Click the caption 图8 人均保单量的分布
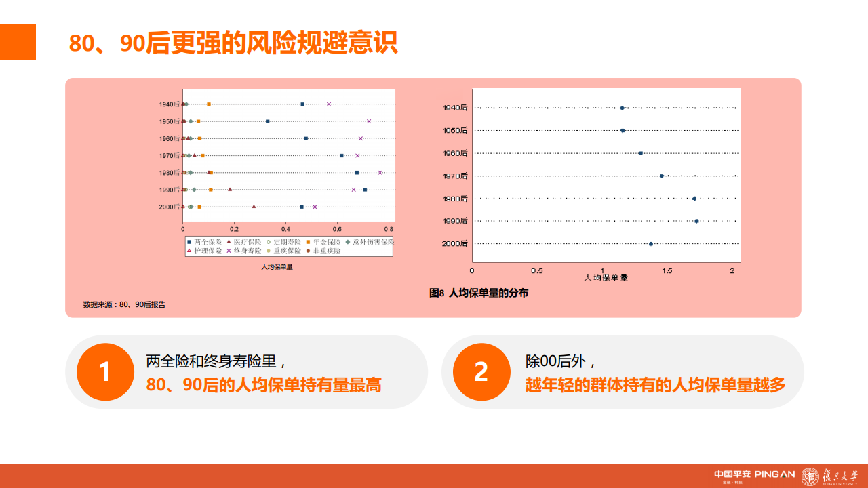The image size is (868, 488). [479, 293]
